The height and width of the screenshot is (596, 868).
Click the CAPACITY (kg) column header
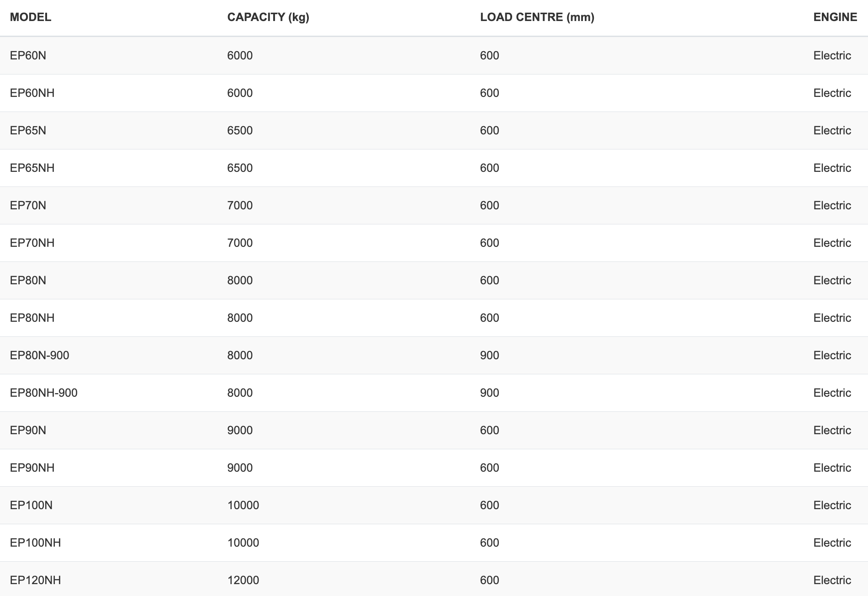[x=268, y=17]
